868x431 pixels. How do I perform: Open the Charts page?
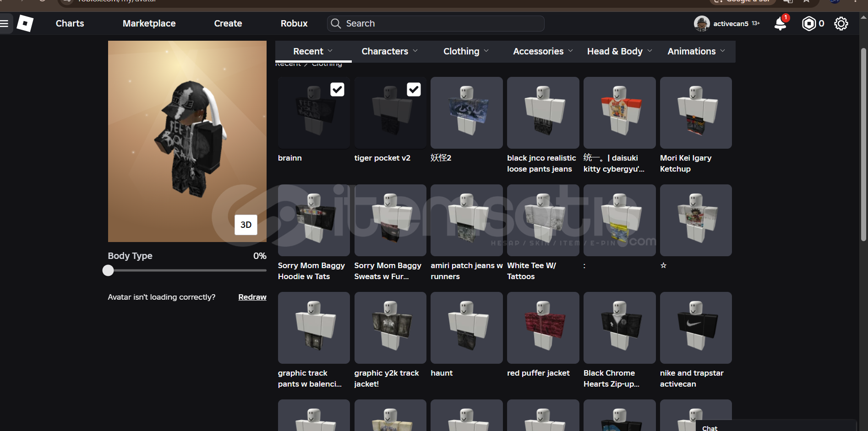click(x=70, y=23)
